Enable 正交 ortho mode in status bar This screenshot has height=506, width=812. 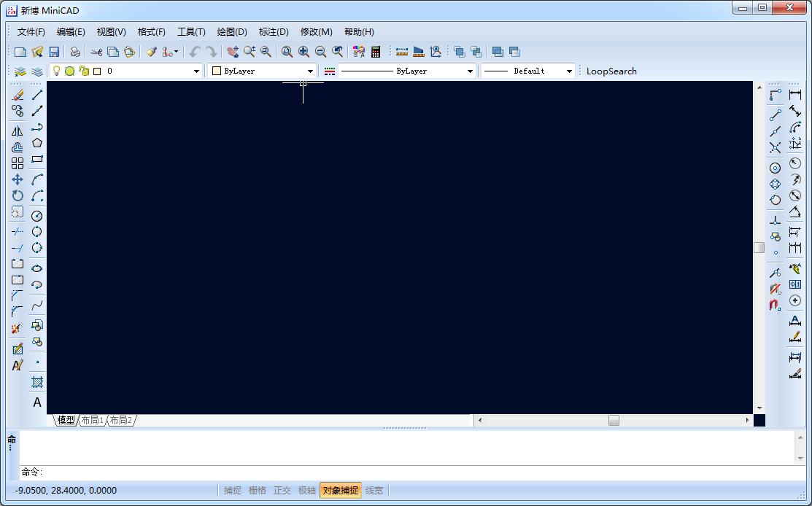tap(282, 491)
